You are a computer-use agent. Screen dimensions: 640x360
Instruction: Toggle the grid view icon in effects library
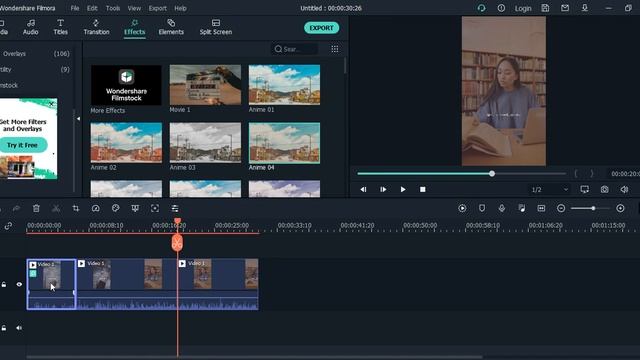pyautogui.click(x=335, y=49)
